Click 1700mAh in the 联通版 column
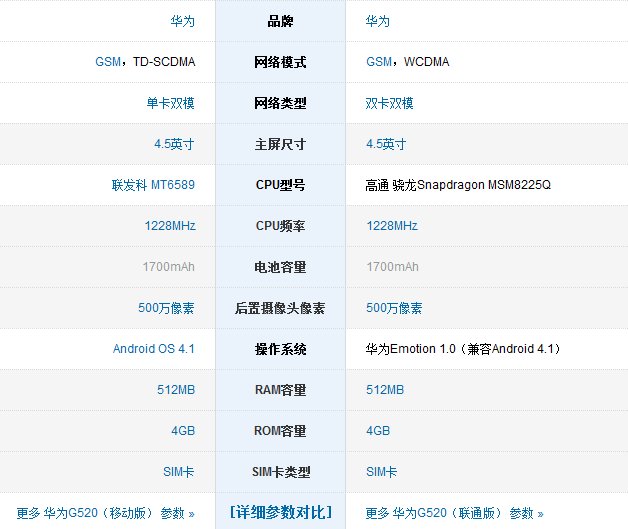Viewport: 628px width, 529px height. click(392, 267)
